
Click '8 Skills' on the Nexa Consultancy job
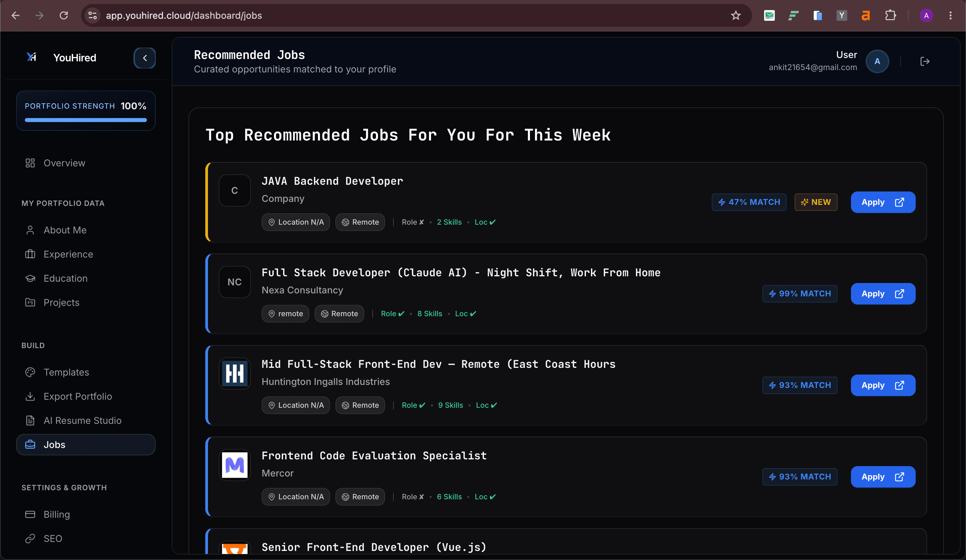coord(430,314)
